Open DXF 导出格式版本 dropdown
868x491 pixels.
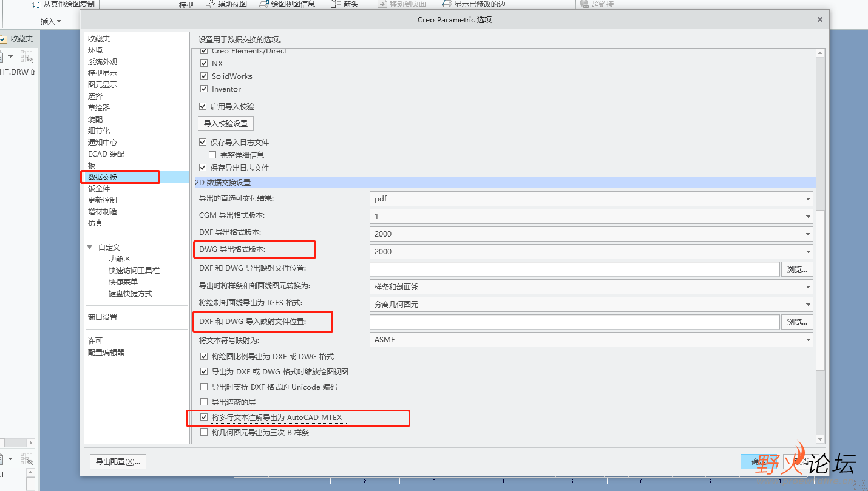591,234
